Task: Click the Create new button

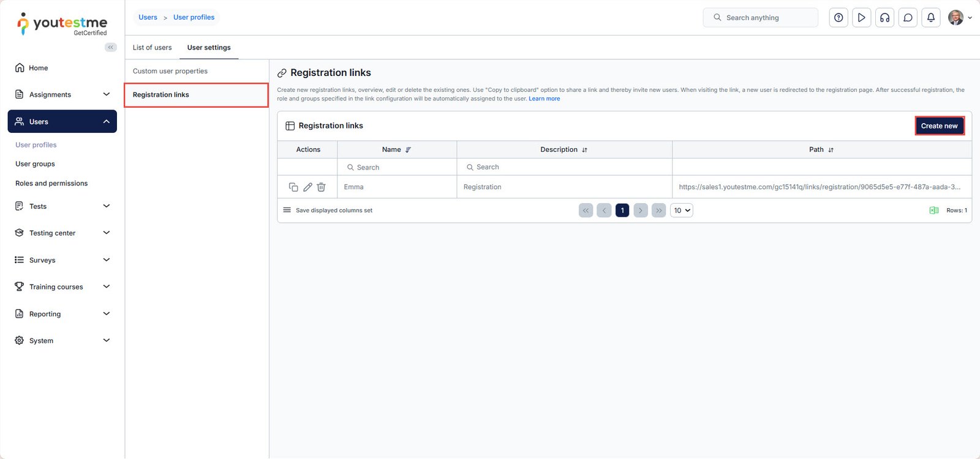Action: click(x=939, y=126)
